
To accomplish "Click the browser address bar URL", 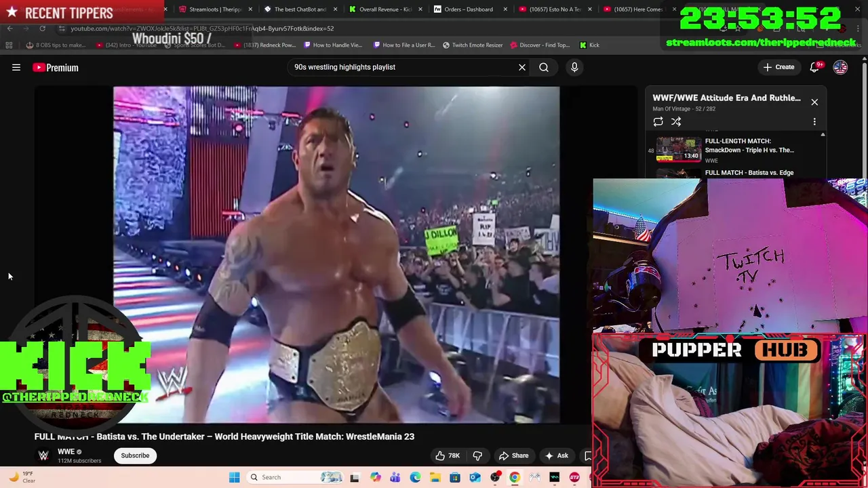I will click(x=202, y=28).
